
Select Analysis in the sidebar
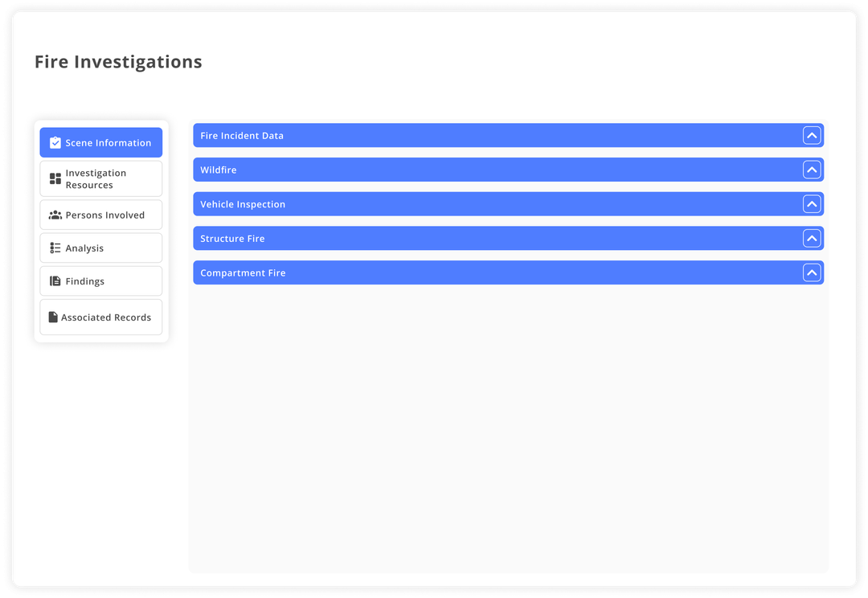click(100, 248)
